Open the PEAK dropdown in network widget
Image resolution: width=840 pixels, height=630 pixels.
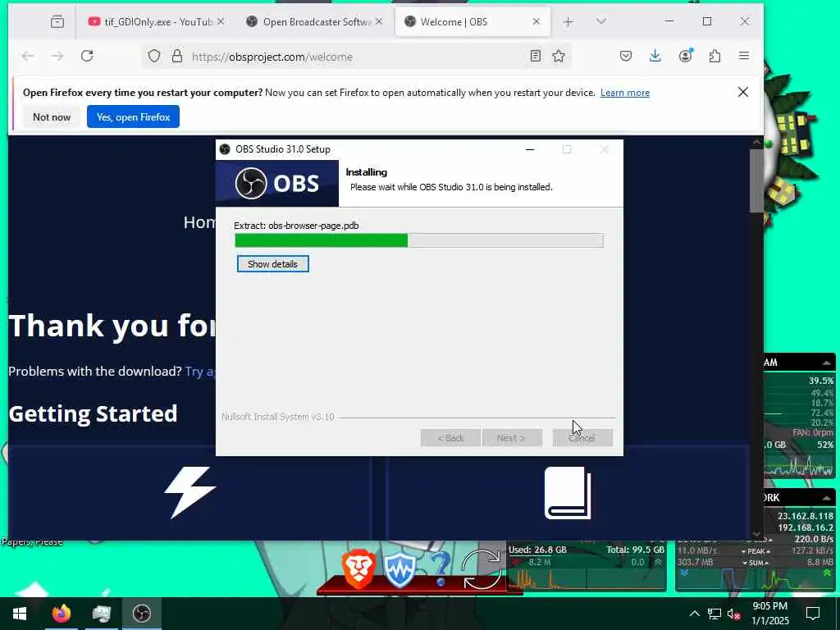coord(756,551)
